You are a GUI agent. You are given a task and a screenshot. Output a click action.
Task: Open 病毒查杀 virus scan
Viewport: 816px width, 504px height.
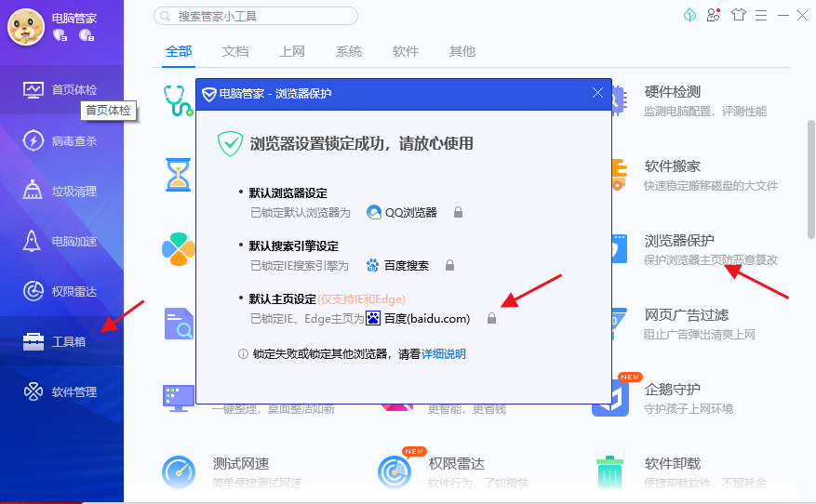61,140
